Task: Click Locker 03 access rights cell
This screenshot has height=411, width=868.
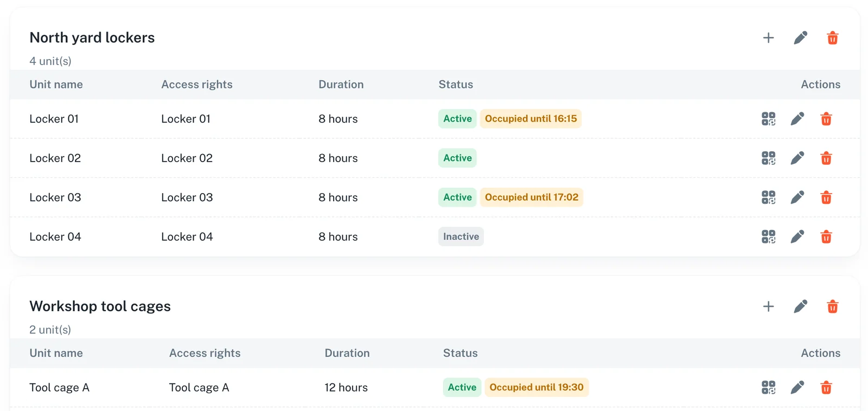Action: tap(187, 197)
